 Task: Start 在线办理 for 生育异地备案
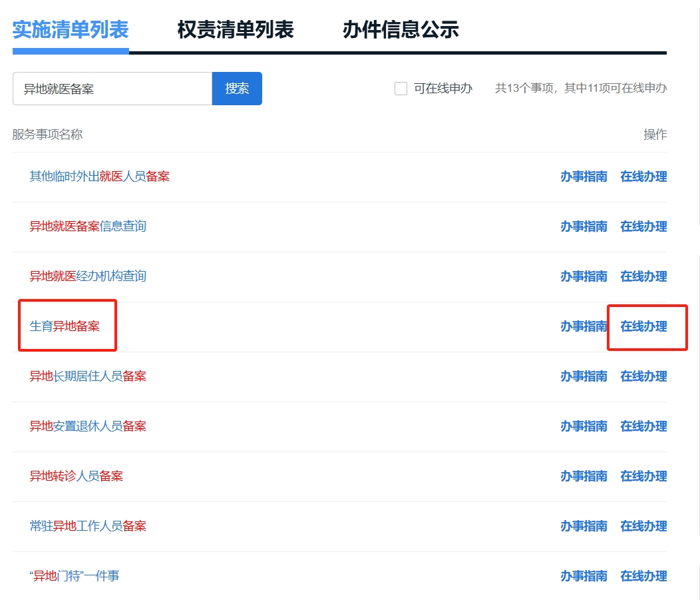tap(643, 326)
